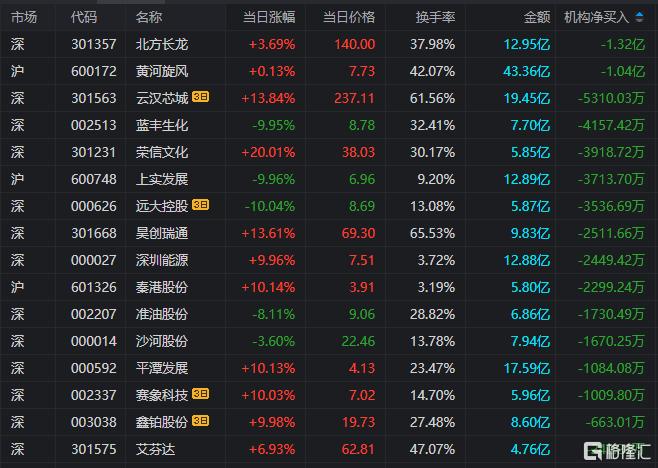The image size is (658, 468).
Task: Click the 格隆汇 logo watermark
Action: (x=619, y=449)
